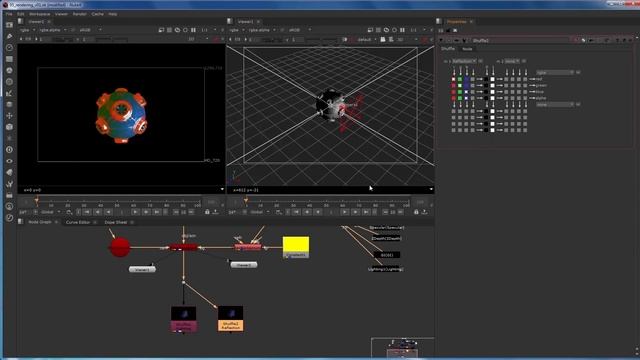The width and height of the screenshot is (640, 360).
Task: Click the lock icon on right viewer timeline
Action: tap(416, 212)
